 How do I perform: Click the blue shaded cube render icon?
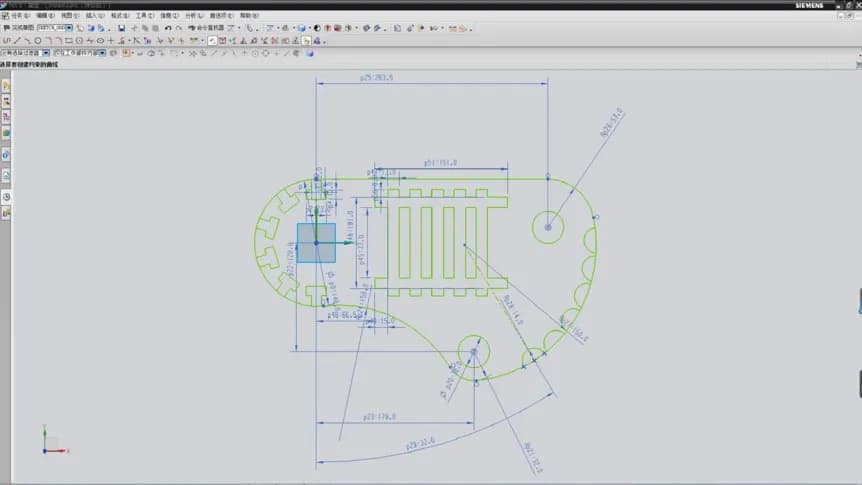click(302, 28)
